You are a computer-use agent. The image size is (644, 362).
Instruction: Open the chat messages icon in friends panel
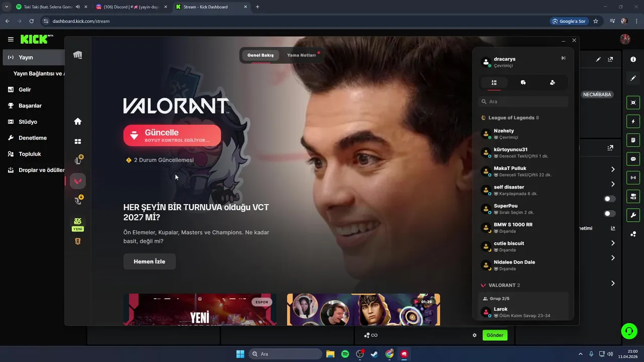[x=523, y=82]
